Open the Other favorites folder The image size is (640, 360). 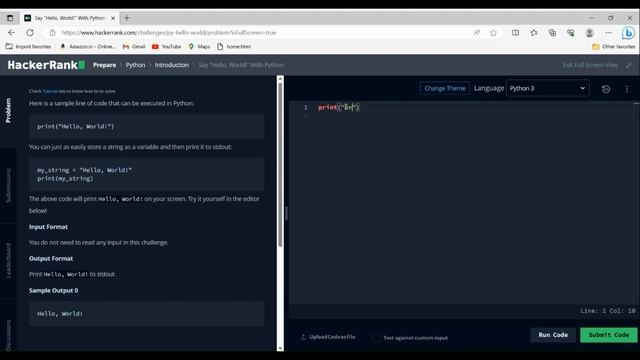613,47
